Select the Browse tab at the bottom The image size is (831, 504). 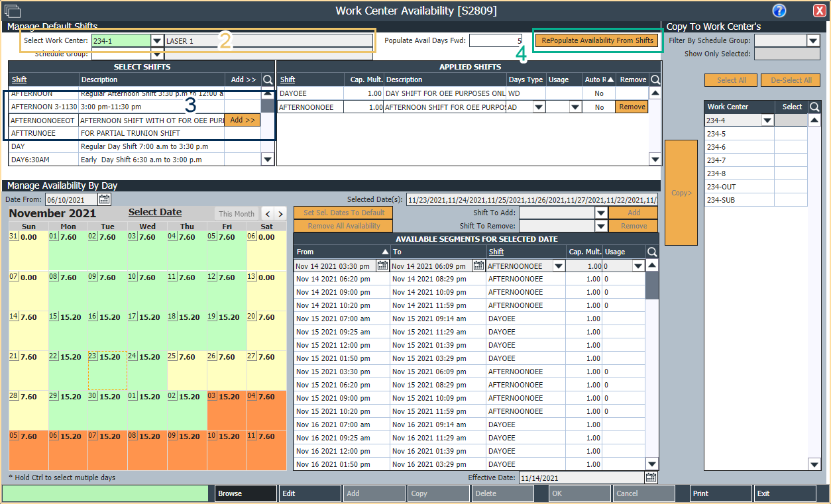click(245, 493)
